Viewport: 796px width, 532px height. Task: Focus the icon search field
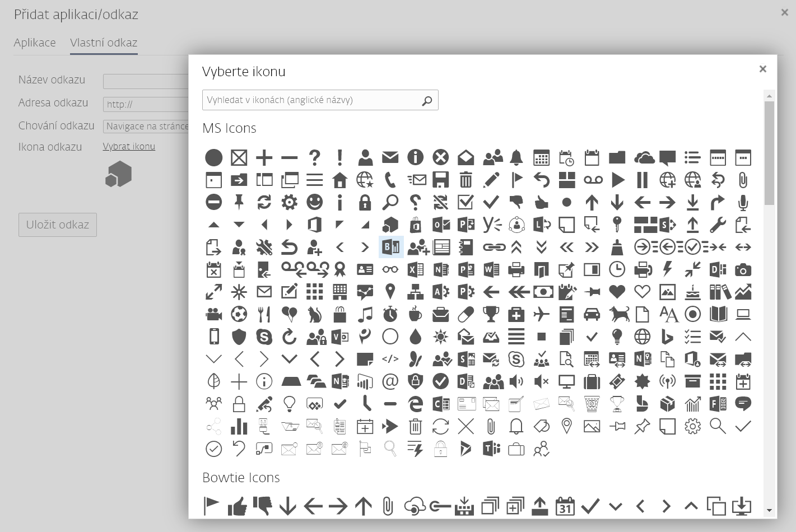pyautogui.click(x=320, y=100)
